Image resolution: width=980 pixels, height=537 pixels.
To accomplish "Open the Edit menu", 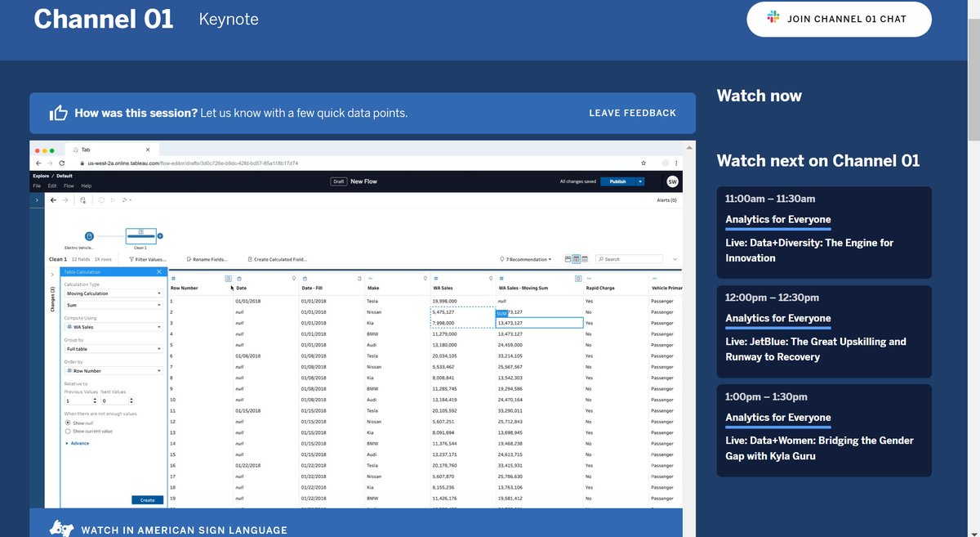I will [x=52, y=186].
